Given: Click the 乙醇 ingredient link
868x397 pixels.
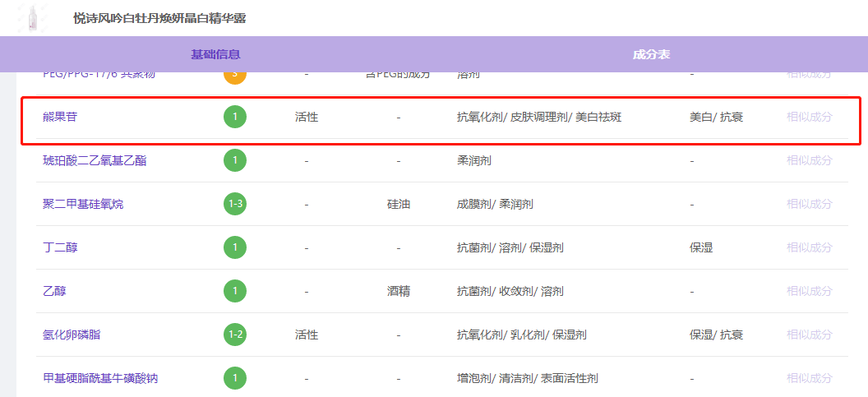Looking at the screenshot, I should pos(54,291).
